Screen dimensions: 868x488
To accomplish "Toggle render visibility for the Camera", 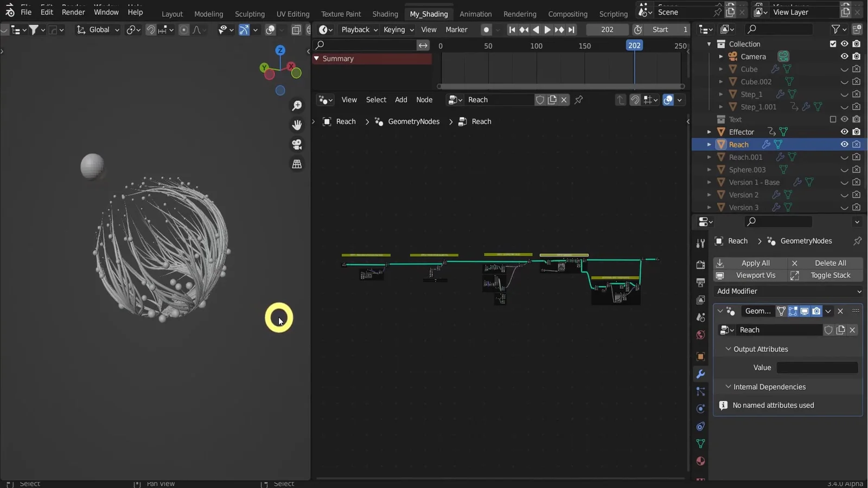I will (x=857, y=56).
